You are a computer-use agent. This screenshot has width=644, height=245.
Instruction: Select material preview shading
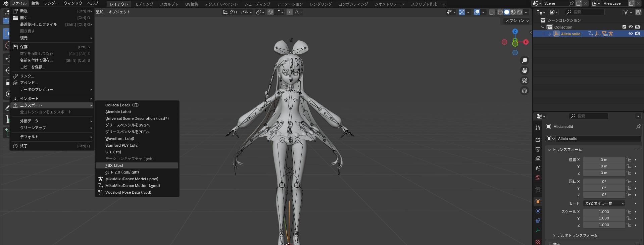[513, 12]
